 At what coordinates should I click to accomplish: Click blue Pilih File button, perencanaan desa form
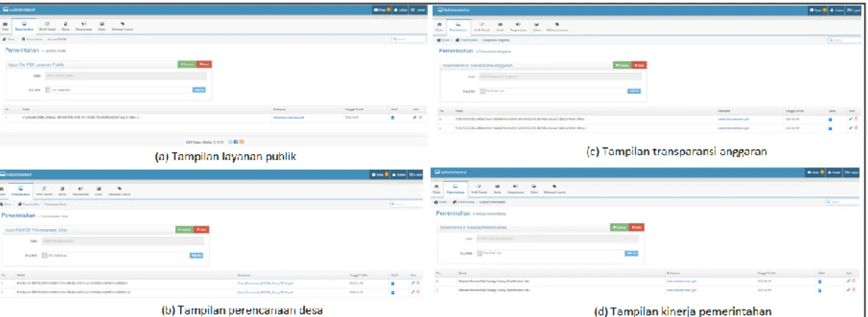(196, 255)
